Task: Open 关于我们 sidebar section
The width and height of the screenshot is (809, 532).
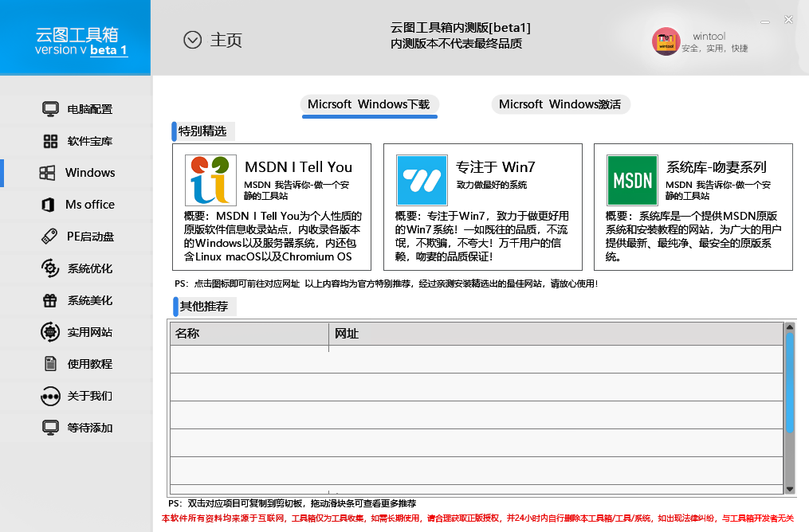Action: (x=77, y=397)
